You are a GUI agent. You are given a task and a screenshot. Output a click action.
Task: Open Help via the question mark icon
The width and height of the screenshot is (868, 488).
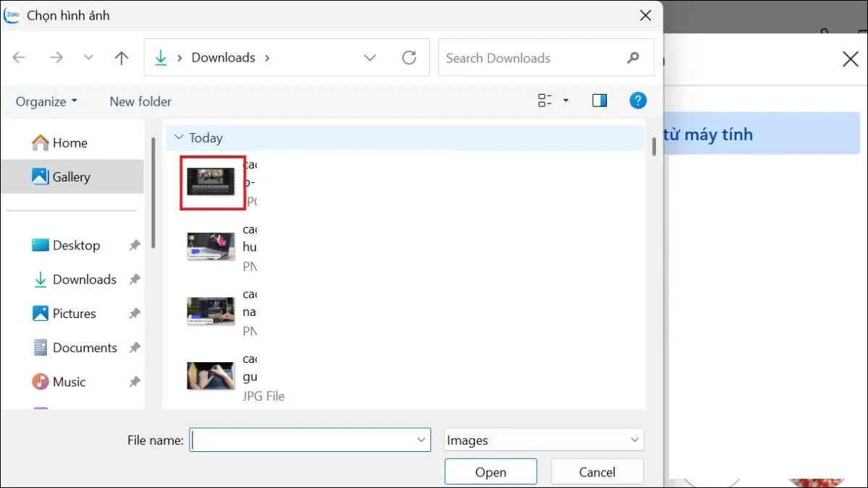pyautogui.click(x=638, y=100)
